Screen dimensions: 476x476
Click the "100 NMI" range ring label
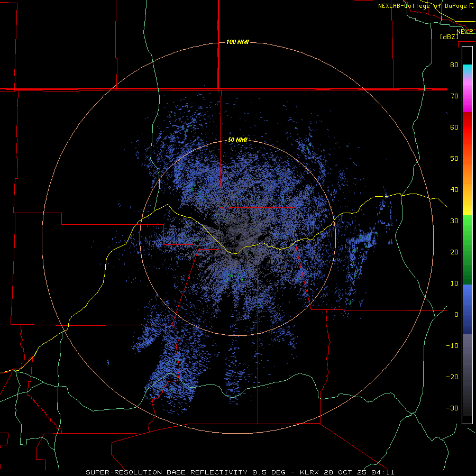(x=237, y=42)
